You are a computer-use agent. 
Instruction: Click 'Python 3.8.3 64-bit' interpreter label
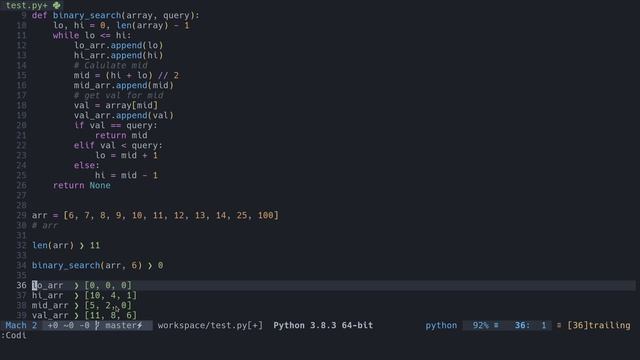[323, 325]
